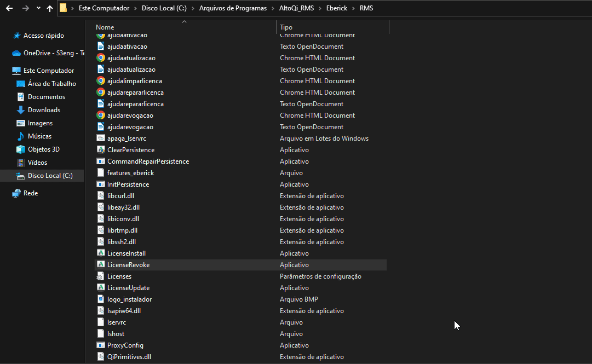Select apaga_lservrc batch file icon

[x=100, y=138]
